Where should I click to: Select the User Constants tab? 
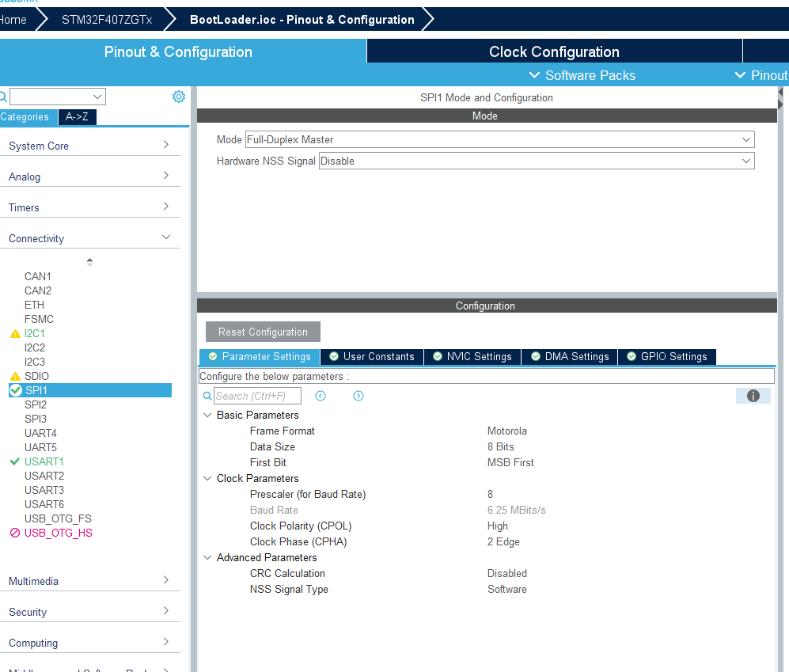[x=372, y=357]
